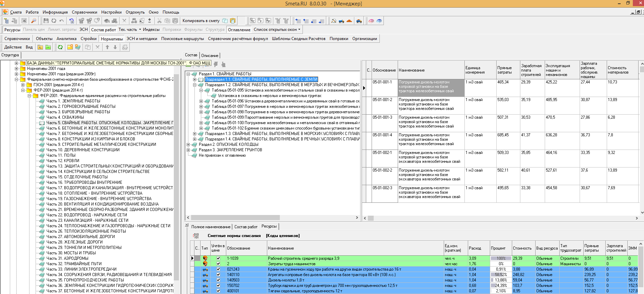644x294 pixels.
Task: Click the red books stack icon
Action: pyautogui.click(x=371, y=21)
